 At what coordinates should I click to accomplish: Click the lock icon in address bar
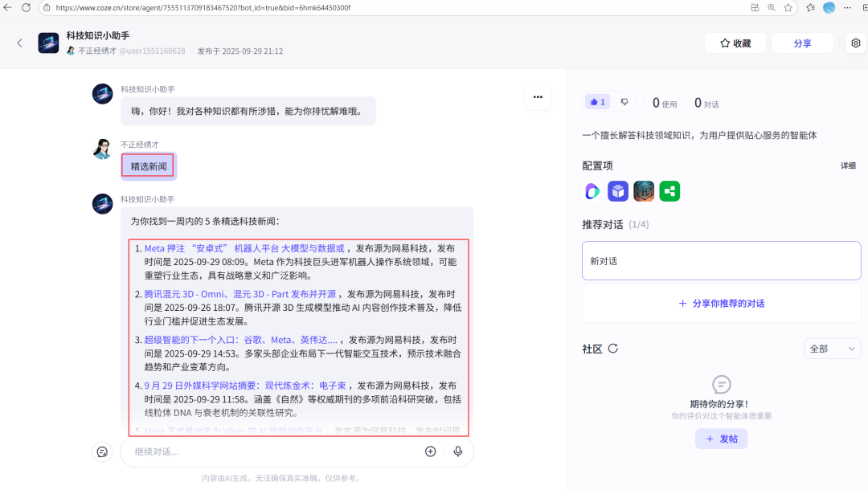click(47, 8)
